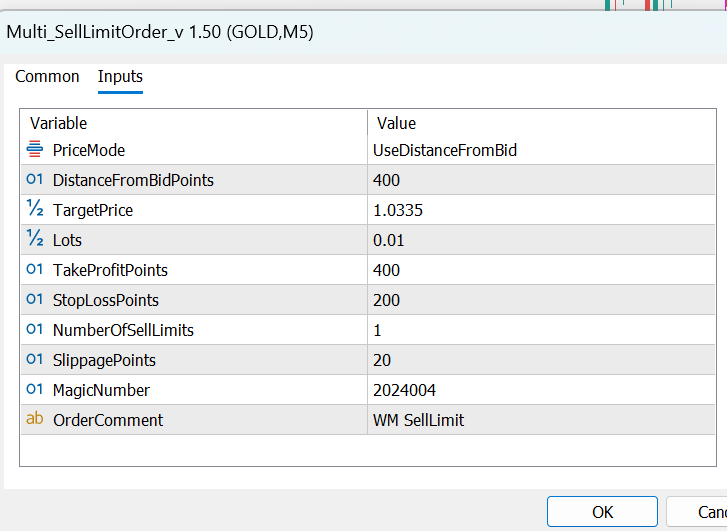This screenshot has height=531, width=727.
Task: Click the integer icon beside NumberOfSellLimits
Action: [35, 330]
